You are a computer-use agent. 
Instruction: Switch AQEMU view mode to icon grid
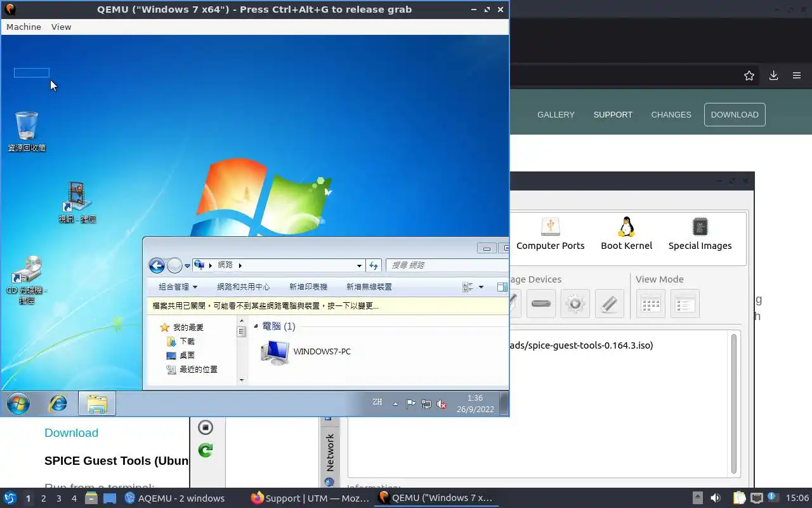point(651,304)
